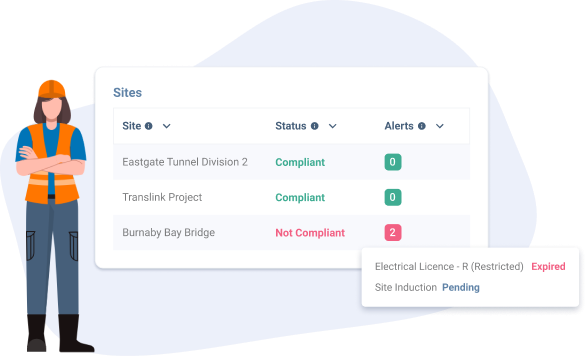Screen dimensions: 587x364
Task: Click the green 0 alert badge for Eastgate Tunnel
Action: (x=393, y=162)
